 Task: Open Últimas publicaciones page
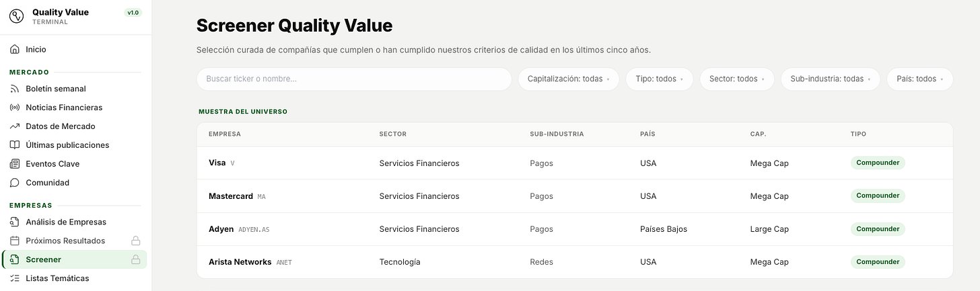click(x=75, y=145)
